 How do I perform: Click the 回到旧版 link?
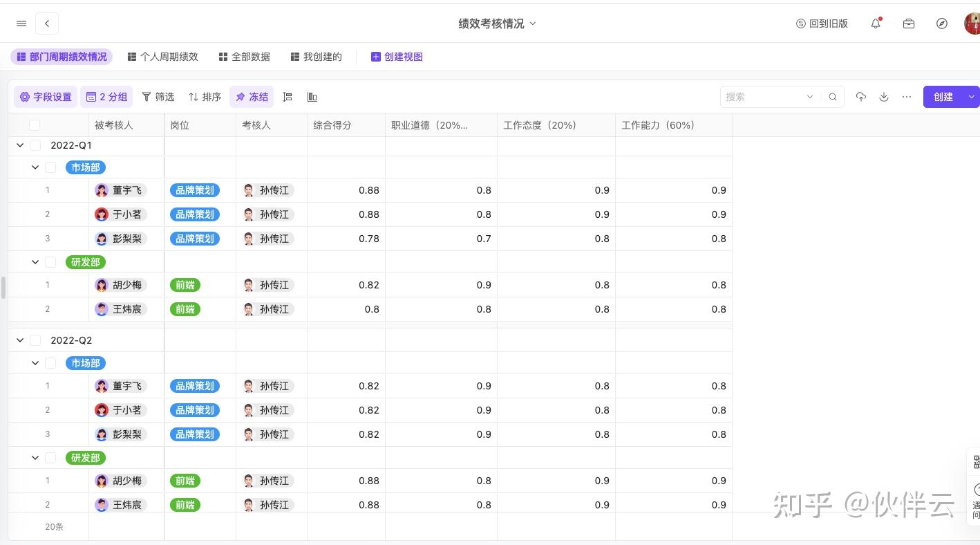[822, 24]
